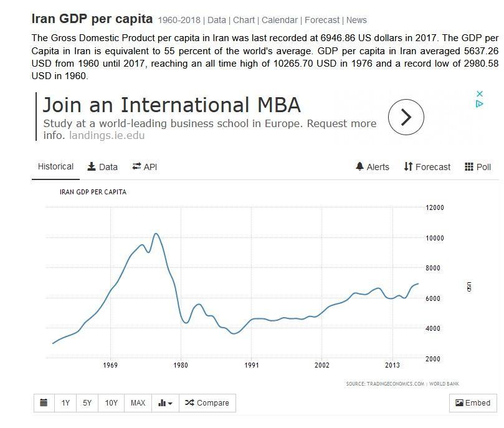Screen dimensions: 504x428
Task: Set chart range to 1Y
Action: click(x=65, y=402)
